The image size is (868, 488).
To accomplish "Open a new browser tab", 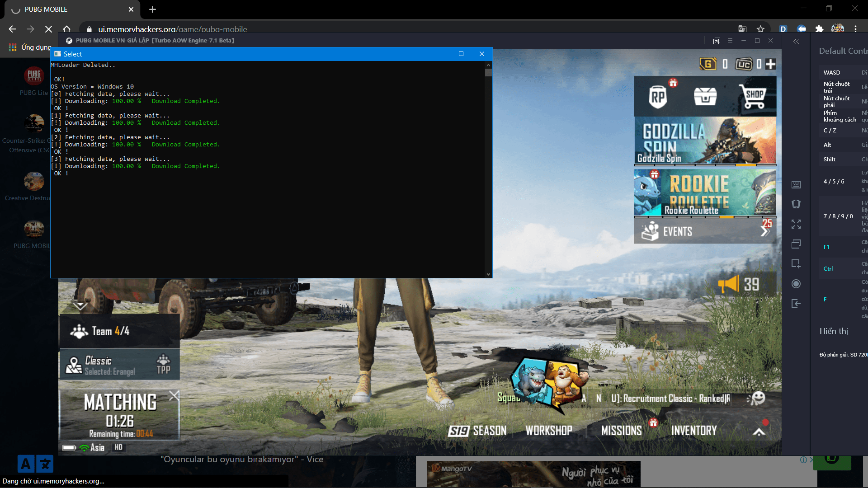I will tap(152, 9).
